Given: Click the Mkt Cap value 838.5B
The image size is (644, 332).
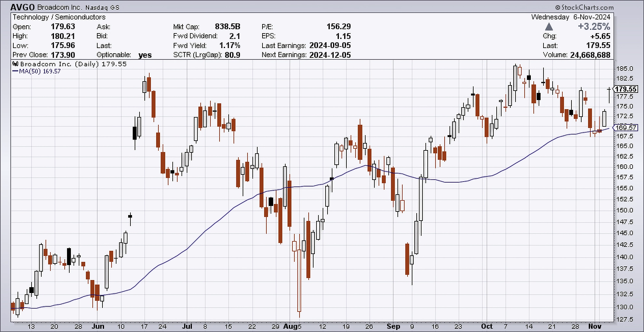Looking at the screenshot, I should [227, 27].
